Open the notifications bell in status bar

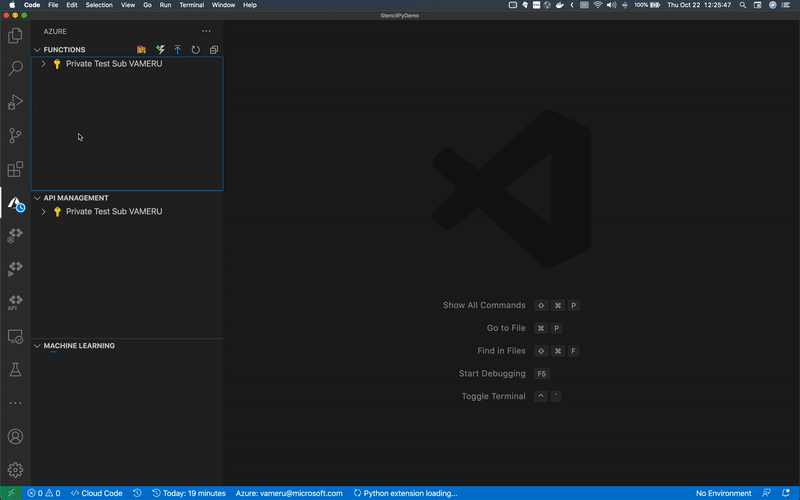point(786,493)
